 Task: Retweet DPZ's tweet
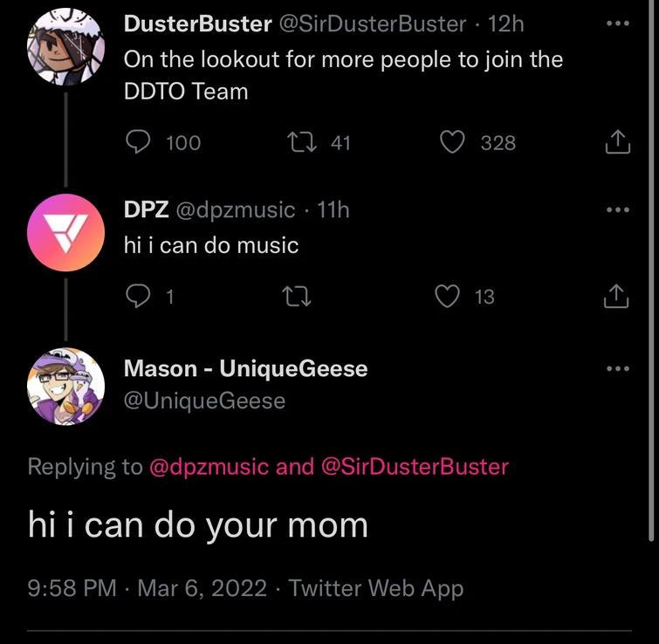[x=298, y=297]
